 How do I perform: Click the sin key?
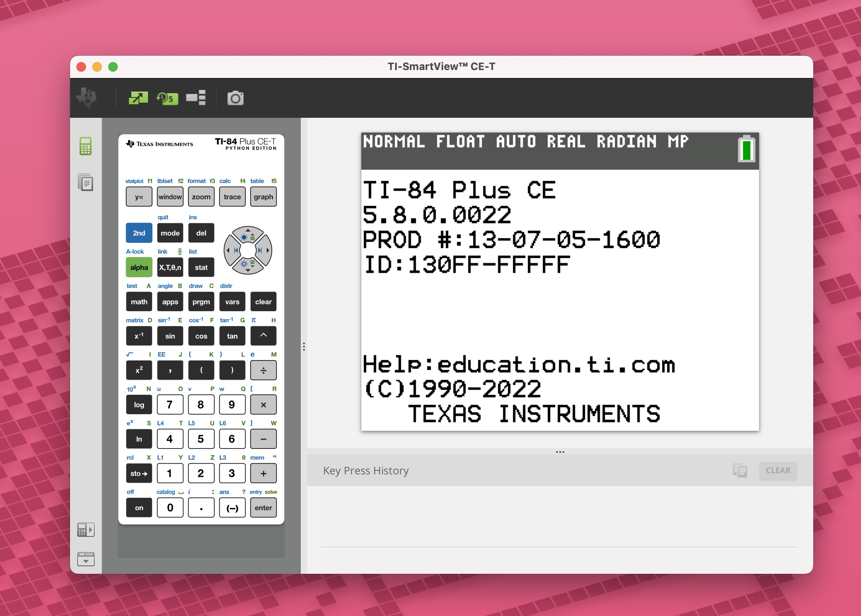pos(170,336)
